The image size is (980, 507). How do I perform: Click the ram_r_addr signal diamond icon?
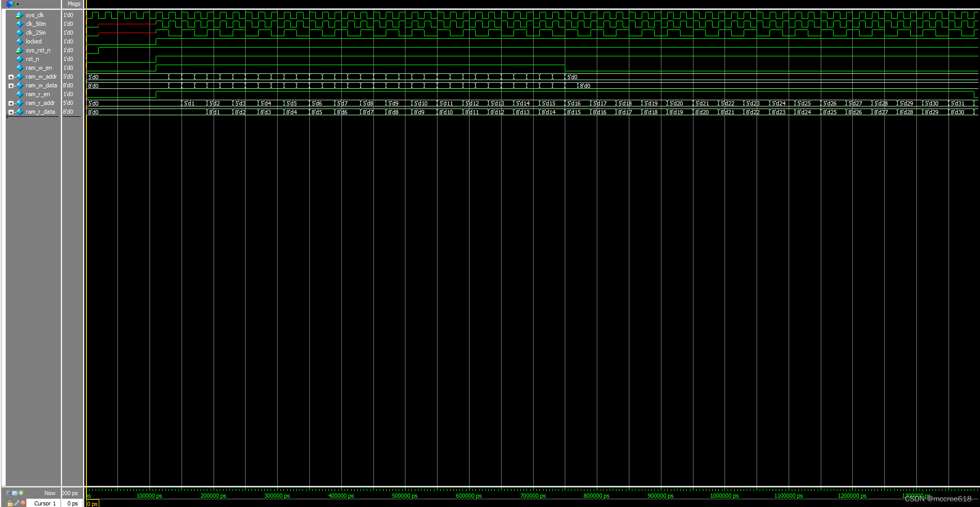(x=20, y=103)
